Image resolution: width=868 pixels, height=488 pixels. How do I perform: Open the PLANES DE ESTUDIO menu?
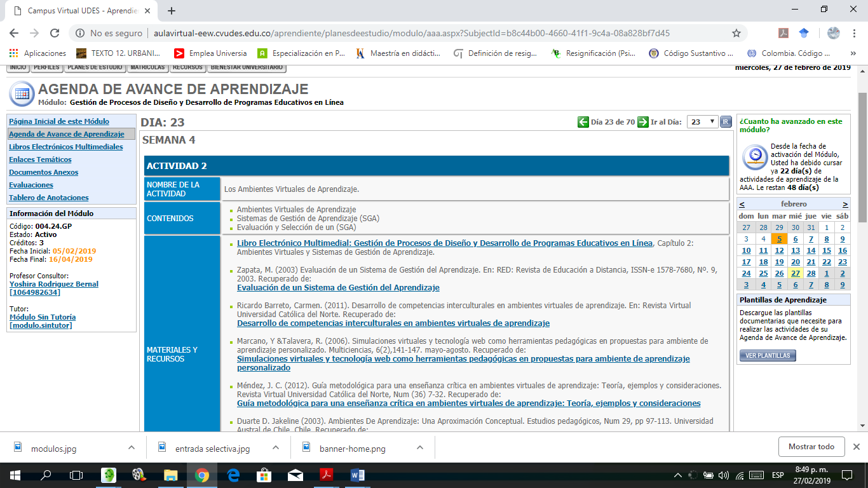pos(94,67)
